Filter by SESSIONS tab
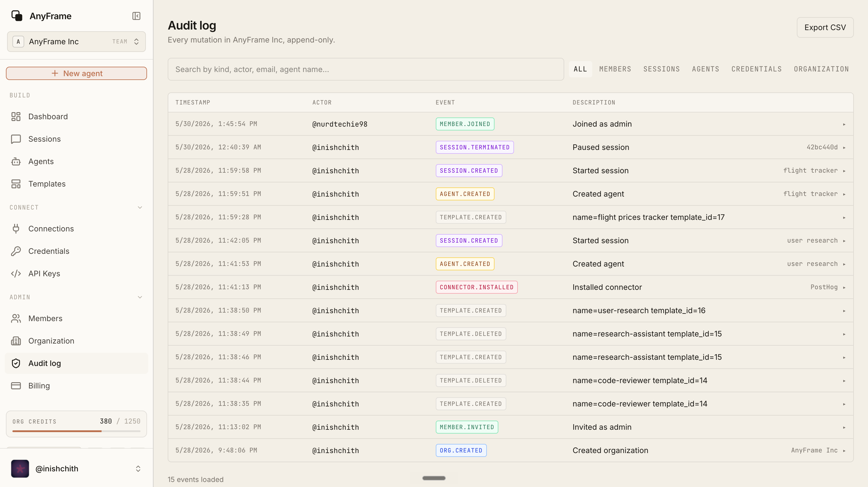The width and height of the screenshot is (868, 487). (x=661, y=69)
